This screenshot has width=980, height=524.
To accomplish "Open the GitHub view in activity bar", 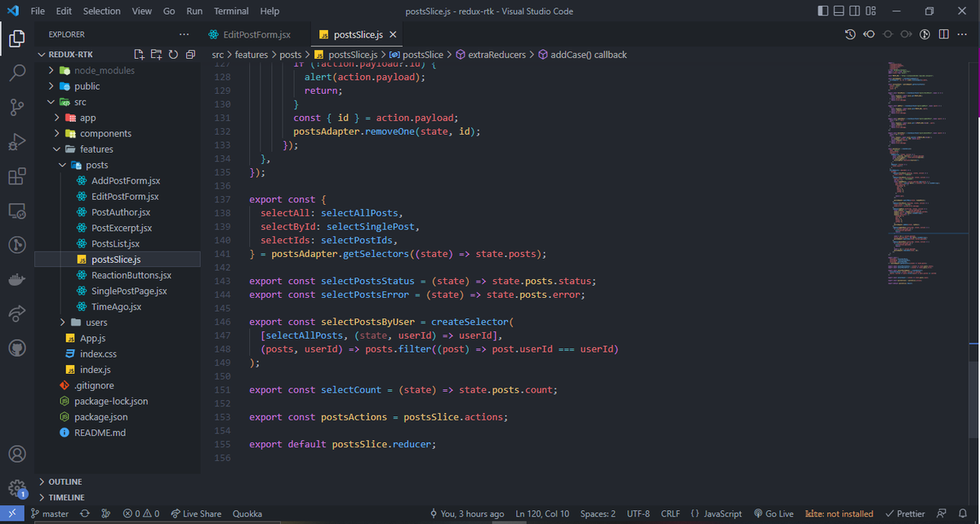I will [17, 348].
